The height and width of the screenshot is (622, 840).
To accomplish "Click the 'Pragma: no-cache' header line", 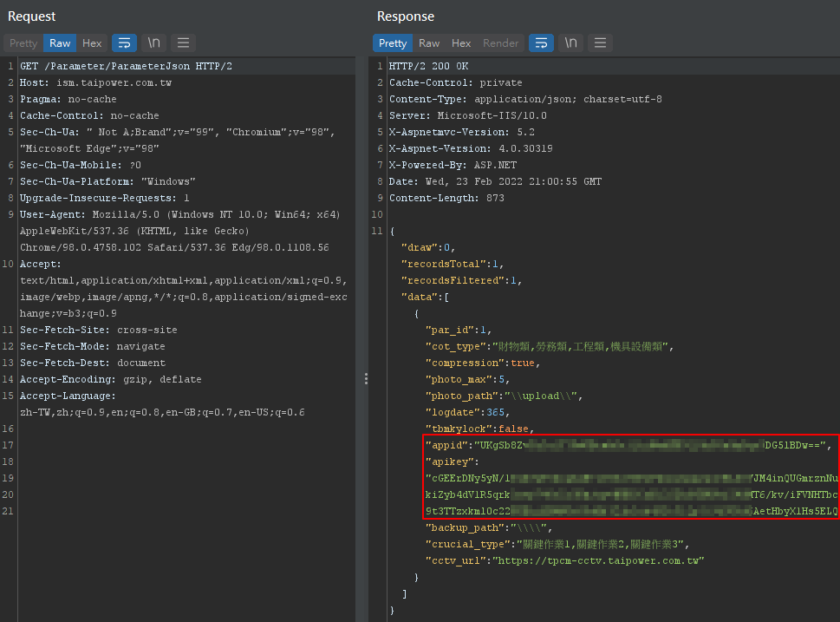I will click(68, 99).
